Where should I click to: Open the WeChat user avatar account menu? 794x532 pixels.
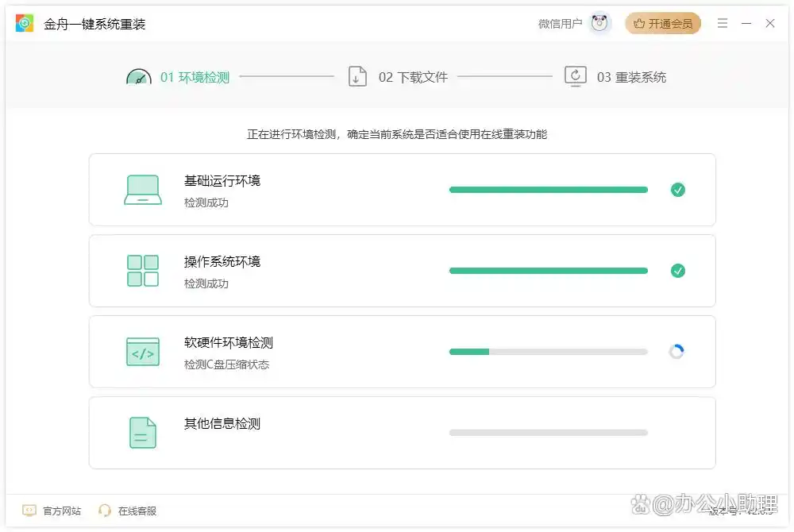pos(599,23)
